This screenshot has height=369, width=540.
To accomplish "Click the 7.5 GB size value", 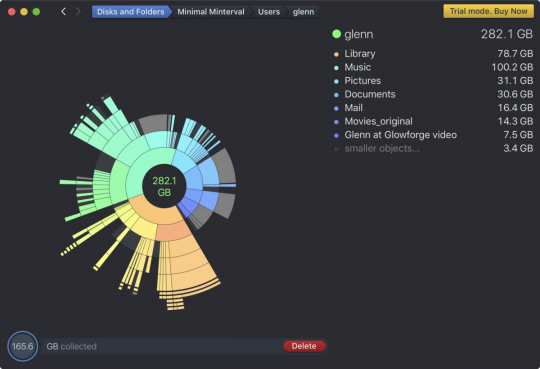I will 518,135.
